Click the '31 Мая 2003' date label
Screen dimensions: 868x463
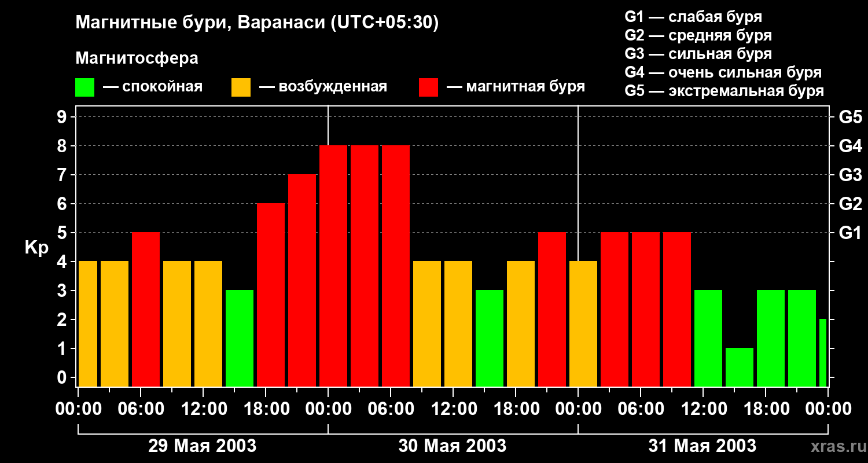coord(703,446)
